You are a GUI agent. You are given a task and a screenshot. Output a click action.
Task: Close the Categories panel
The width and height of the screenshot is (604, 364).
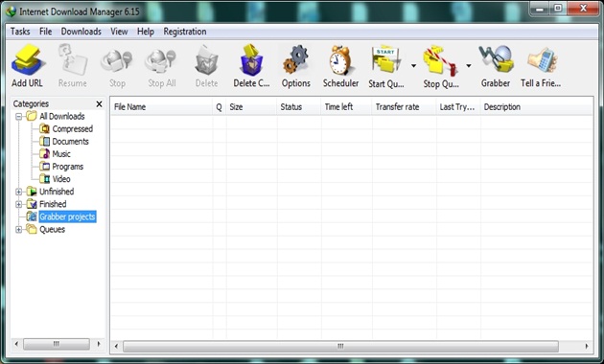(99, 103)
